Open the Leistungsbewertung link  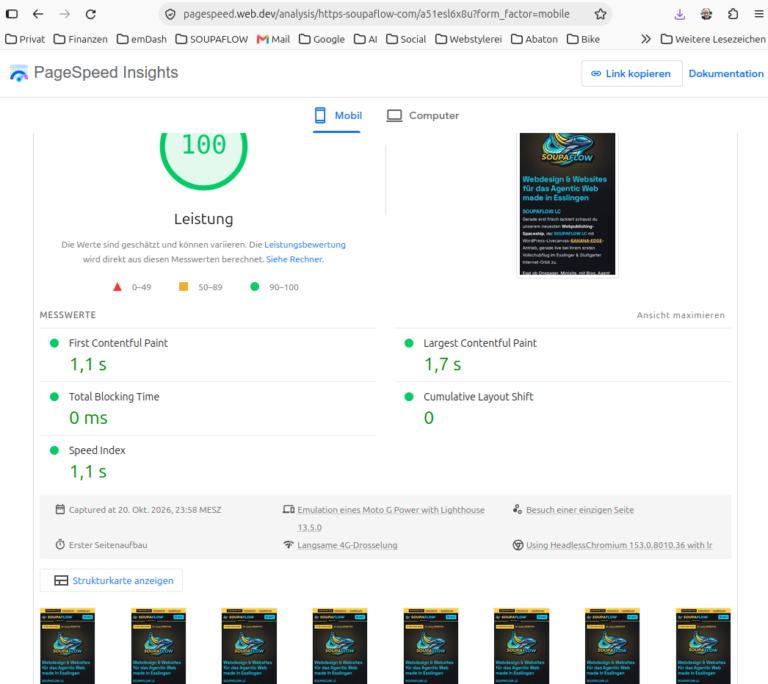coord(305,244)
